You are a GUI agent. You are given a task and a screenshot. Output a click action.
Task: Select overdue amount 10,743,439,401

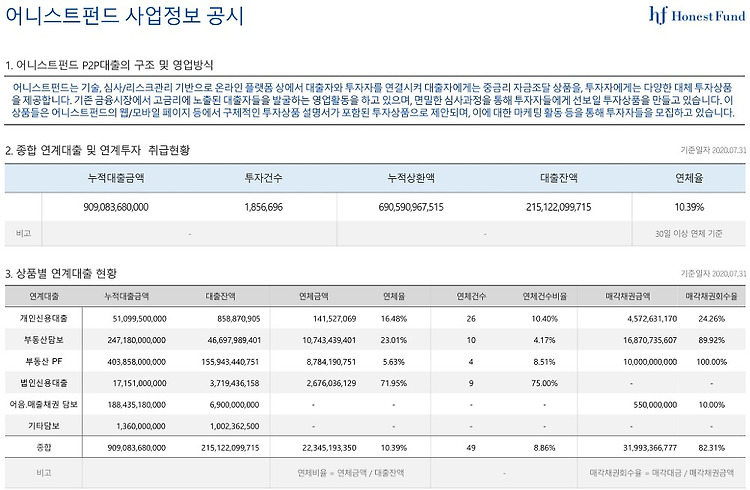click(x=330, y=340)
